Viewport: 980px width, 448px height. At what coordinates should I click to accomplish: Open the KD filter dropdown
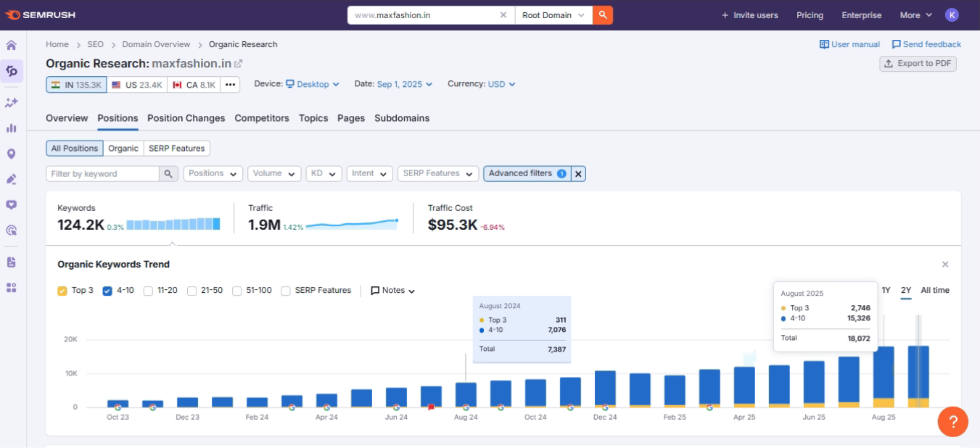324,174
